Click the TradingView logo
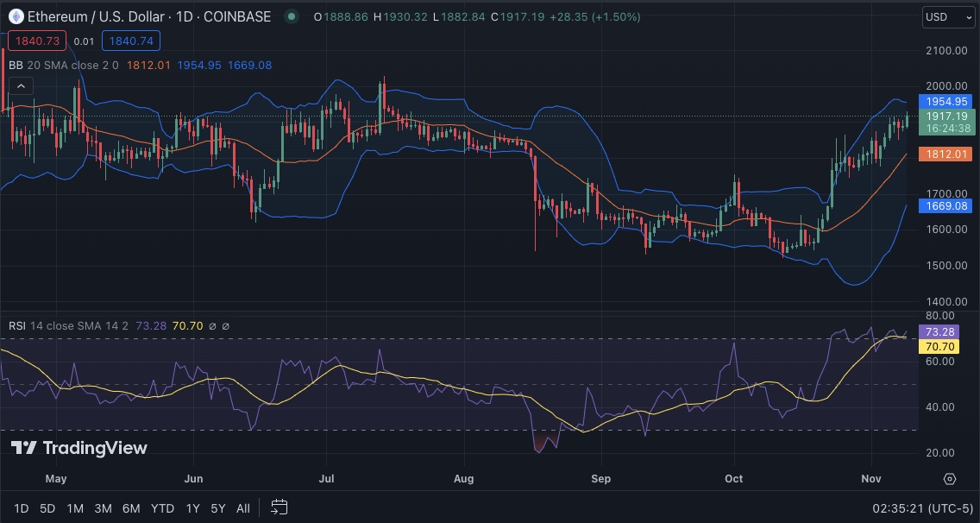This screenshot has width=980, height=523. click(79, 448)
